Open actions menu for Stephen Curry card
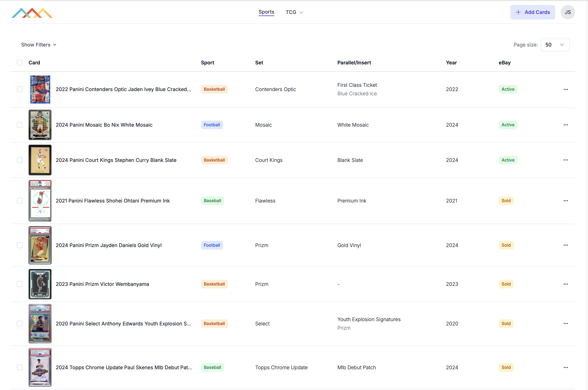 pyautogui.click(x=566, y=160)
